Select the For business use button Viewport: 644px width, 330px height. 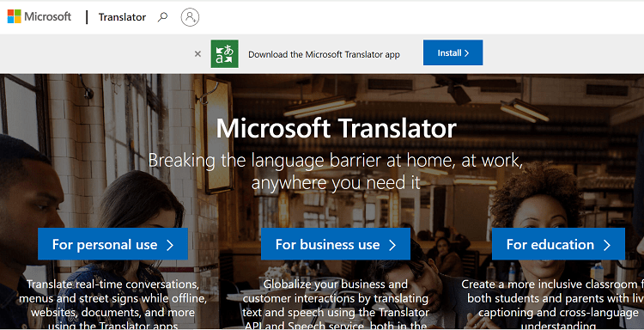pos(336,244)
